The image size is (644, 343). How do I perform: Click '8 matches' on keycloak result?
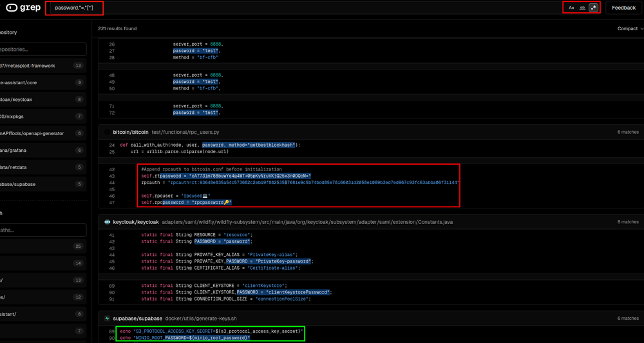pyautogui.click(x=628, y=222)
